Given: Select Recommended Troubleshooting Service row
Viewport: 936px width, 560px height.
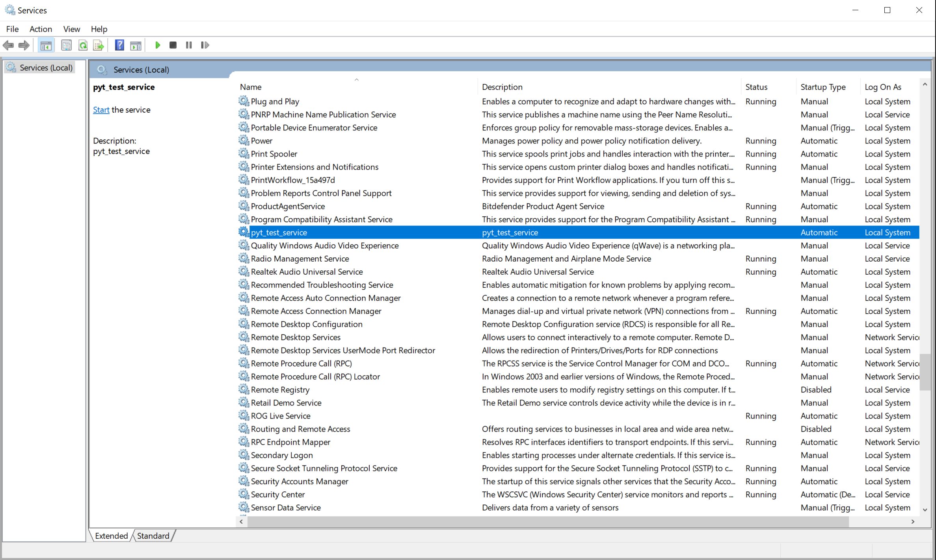Looking at the screenshot, I should (579, 285).
